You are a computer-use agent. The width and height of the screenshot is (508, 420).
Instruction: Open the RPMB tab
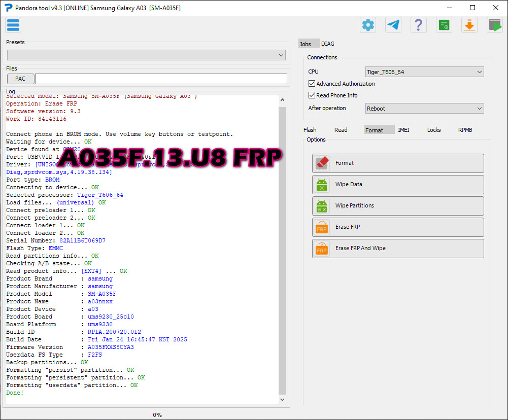click(465, 130)
